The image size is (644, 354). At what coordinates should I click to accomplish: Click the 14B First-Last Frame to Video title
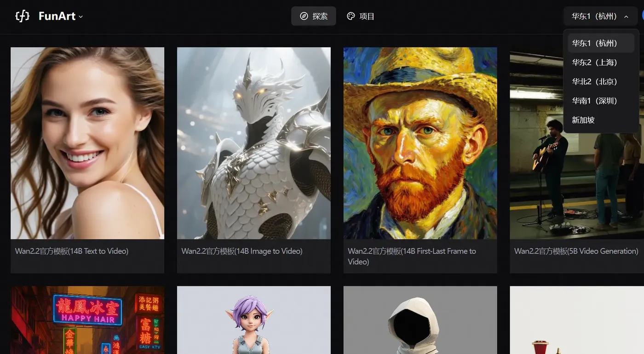coord(412,257)
